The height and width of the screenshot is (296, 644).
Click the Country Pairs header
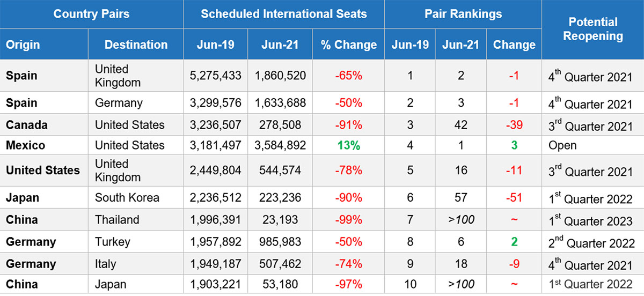coord(91,14)
